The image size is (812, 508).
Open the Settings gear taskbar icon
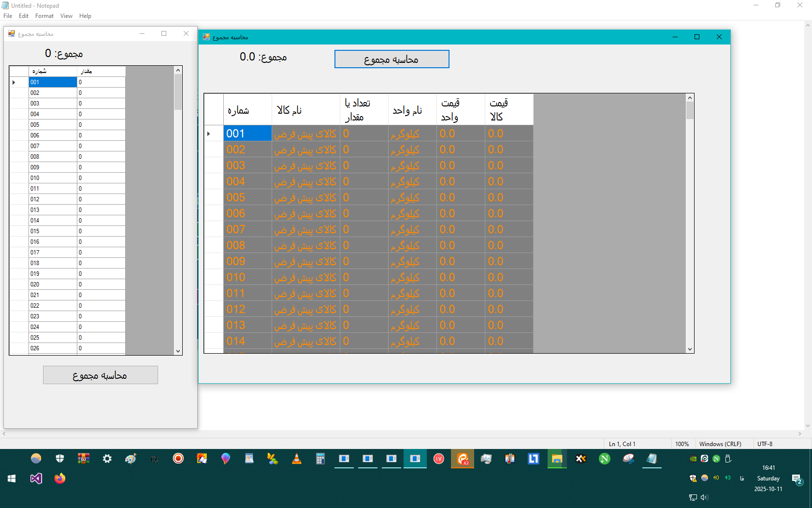pos(107,459)
